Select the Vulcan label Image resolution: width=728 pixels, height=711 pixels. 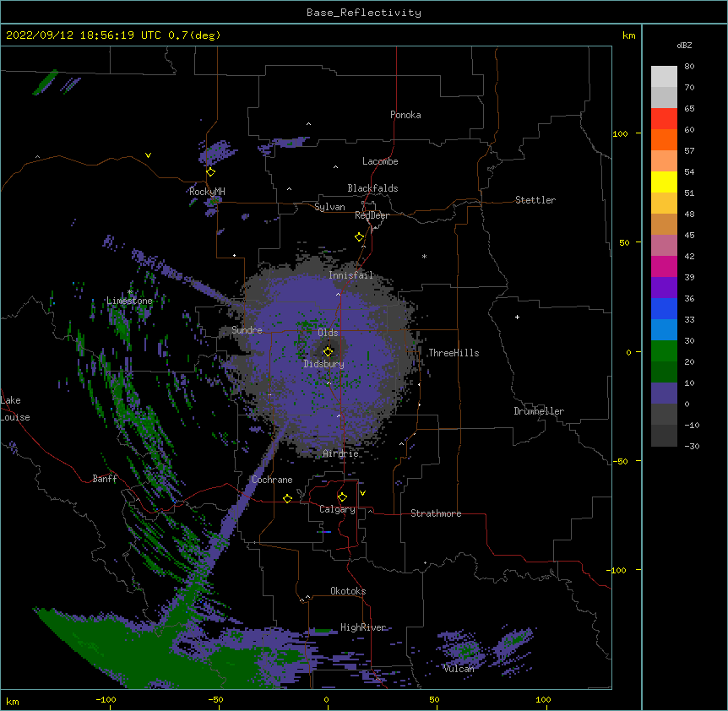click(459, 669)
